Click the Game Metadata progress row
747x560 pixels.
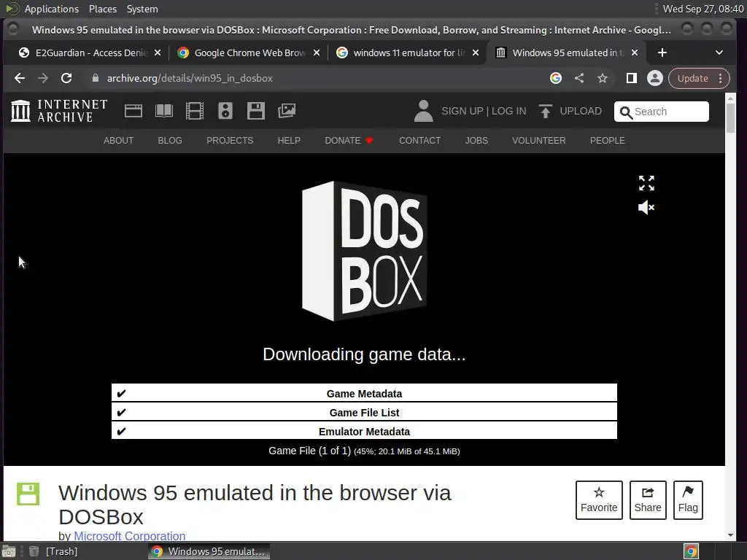tap(364, 393)
